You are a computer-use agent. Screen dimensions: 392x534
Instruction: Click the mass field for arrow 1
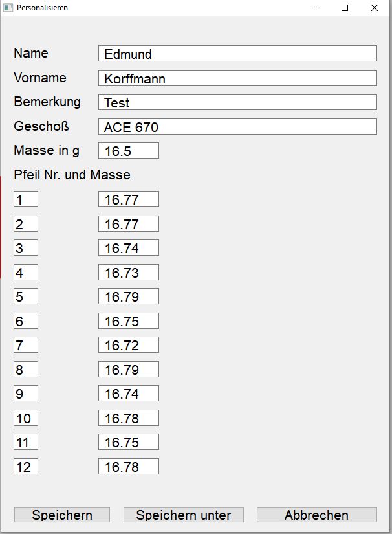tap(128, 199)
